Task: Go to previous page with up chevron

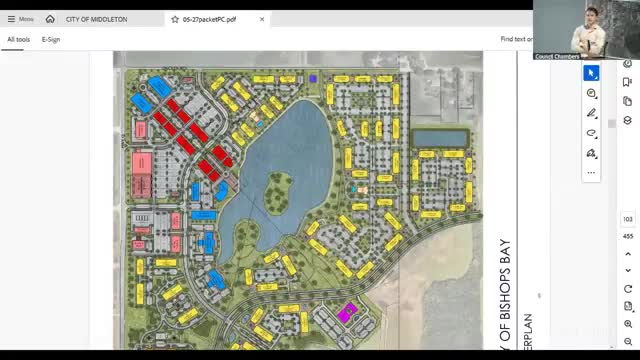Action: pyautogui.click(x=628, y=254)
